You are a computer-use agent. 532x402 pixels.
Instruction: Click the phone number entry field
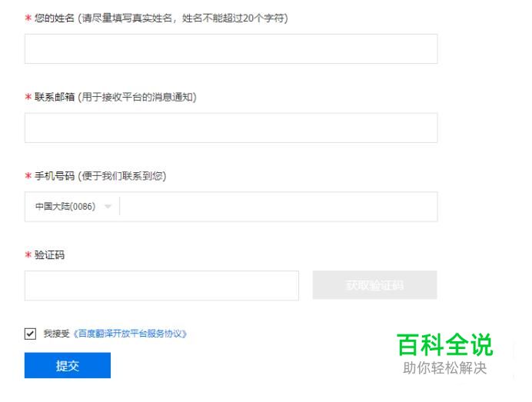pos(278,207)
